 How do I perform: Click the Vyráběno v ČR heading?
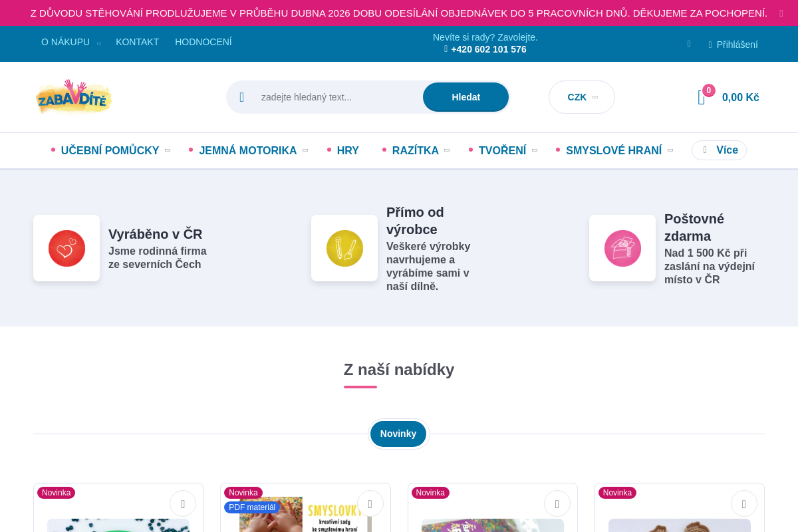(x=156, y=234)
